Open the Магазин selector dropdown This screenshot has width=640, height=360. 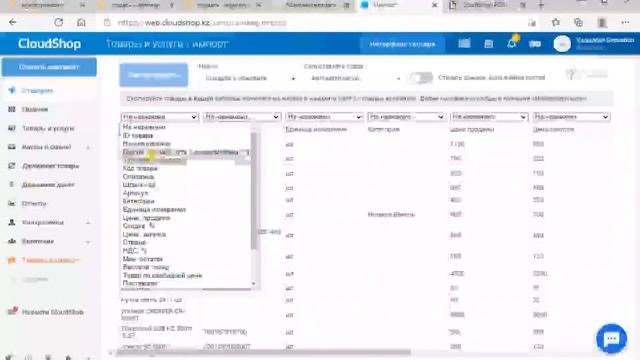(249, 78)
